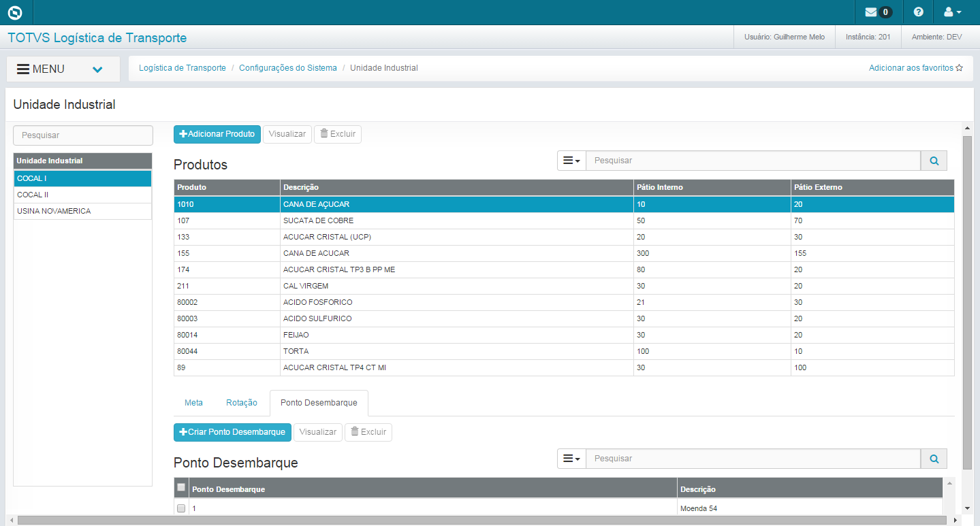Check the select-all checkbox in Ponto Desembarque header

point(181,487)
